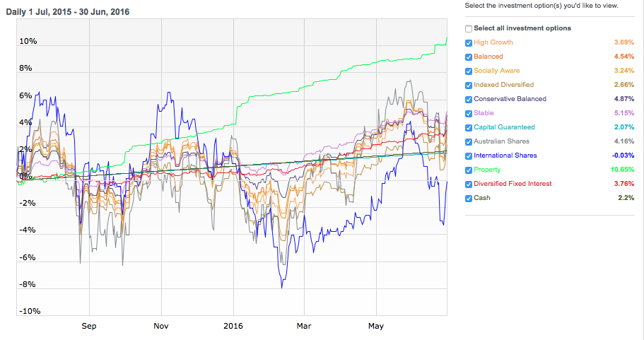Click the 5.15% Stable return value
The image size is (644, 340).
click(x=622, y=113)
